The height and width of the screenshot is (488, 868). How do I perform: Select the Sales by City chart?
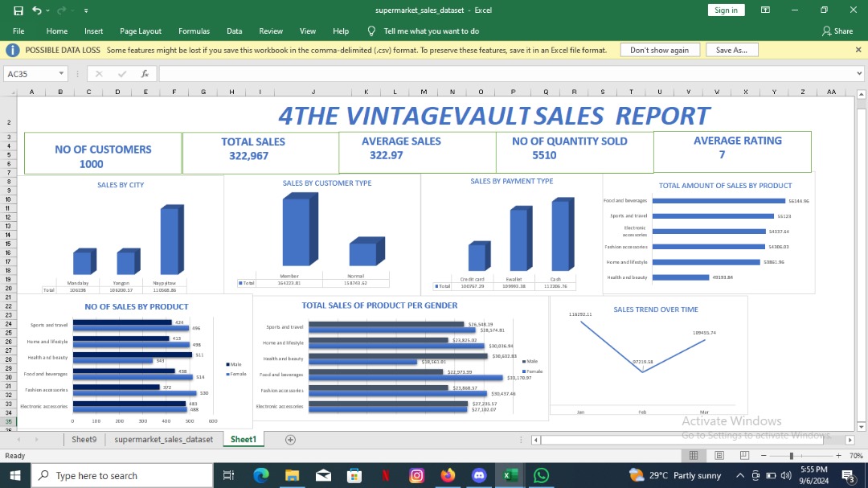point(121,235)
